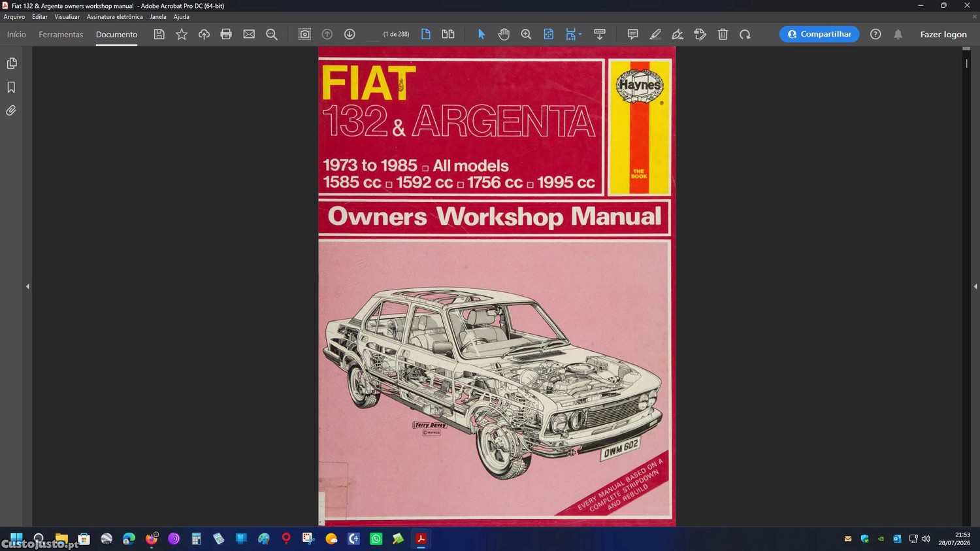The height and width of the screenshot is (551, 980).
Task: Upload the file to cloud storage
Action: pos(204,34)
